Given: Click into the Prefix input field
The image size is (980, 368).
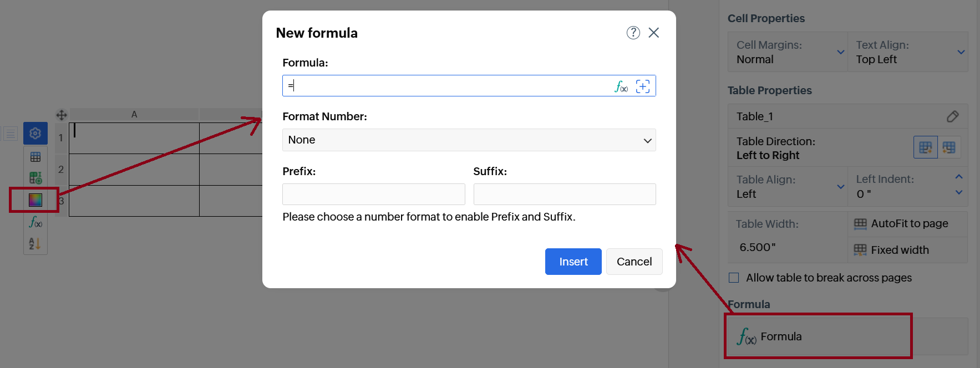Looking at the screenshot, I should [373, 195].
